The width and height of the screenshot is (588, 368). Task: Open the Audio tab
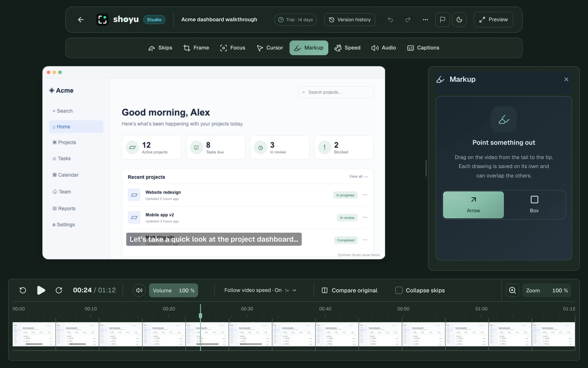[x=384, y=48]
